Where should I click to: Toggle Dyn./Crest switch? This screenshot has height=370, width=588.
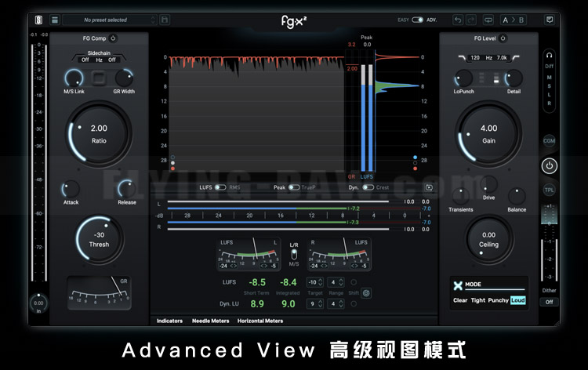[x=368, y=187]
